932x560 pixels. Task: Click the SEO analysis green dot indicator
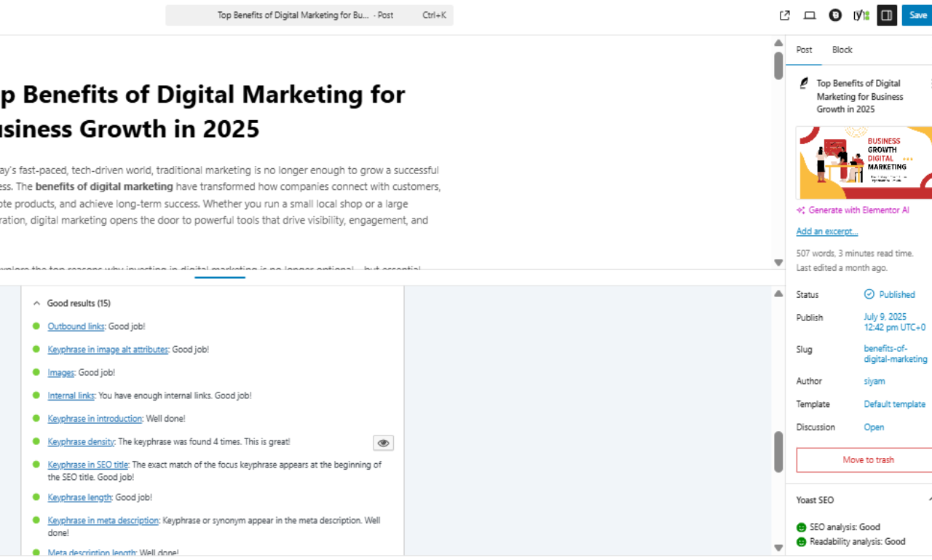[x=801, y=527]
